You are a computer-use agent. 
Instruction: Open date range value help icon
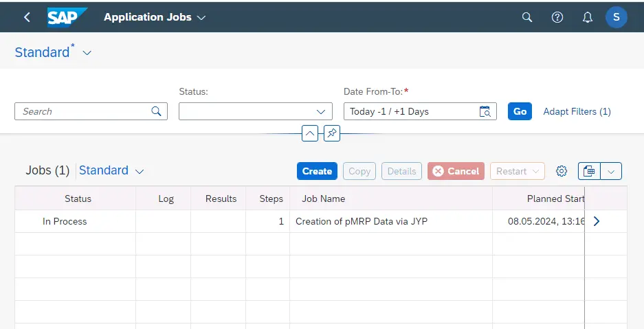coord(485,111)
